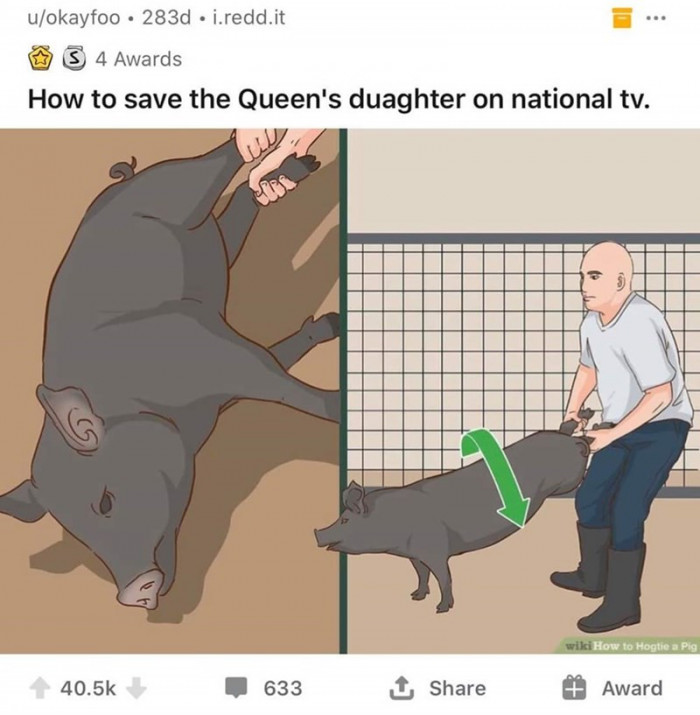Downvote the post with the down arrow
The image size is (700, 715).
pyautogui.click(x=136, y=688)
